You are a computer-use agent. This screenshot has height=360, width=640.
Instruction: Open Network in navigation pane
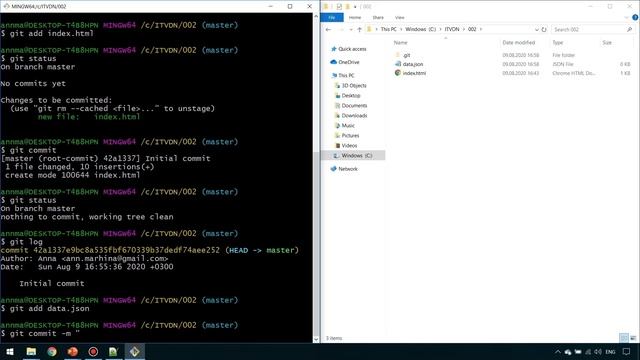[344, 169]
